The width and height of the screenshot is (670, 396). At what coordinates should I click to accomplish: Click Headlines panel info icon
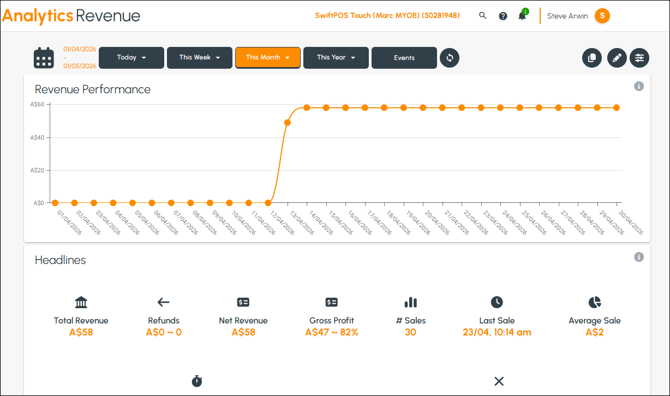click(639, 257)
